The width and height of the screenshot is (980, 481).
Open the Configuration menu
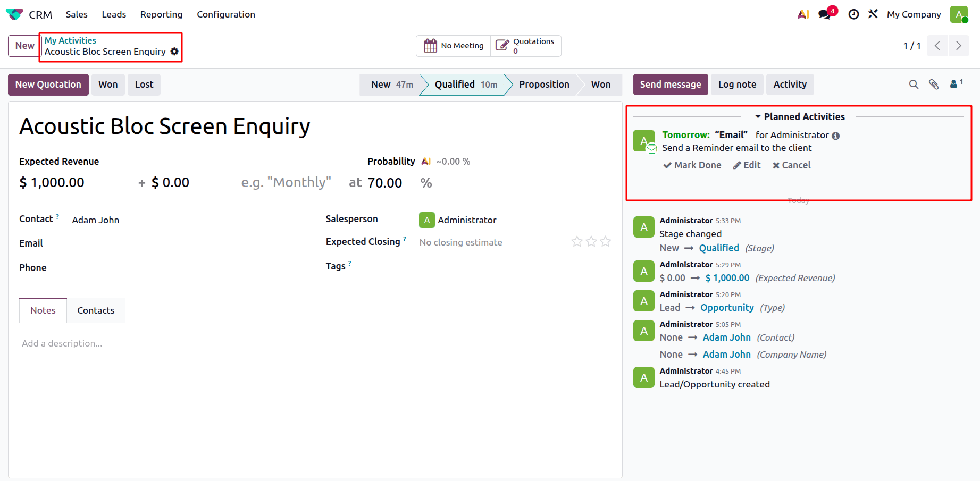(x=226, y=14)
